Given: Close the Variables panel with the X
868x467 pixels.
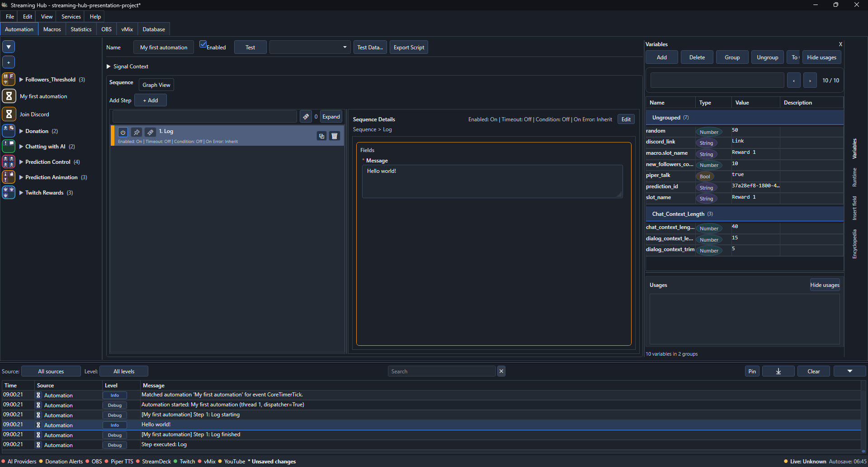Looking at the screenshot, I should 840,44.
